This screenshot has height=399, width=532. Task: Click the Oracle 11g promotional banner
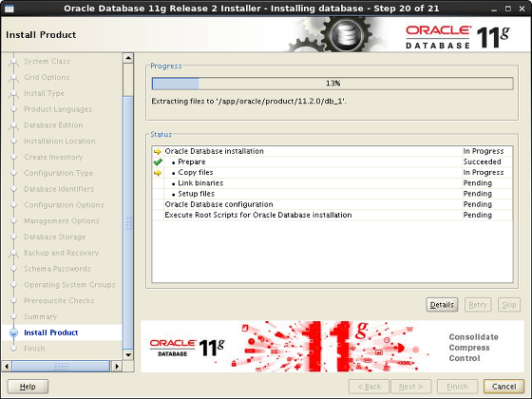(x=332, y=347)
